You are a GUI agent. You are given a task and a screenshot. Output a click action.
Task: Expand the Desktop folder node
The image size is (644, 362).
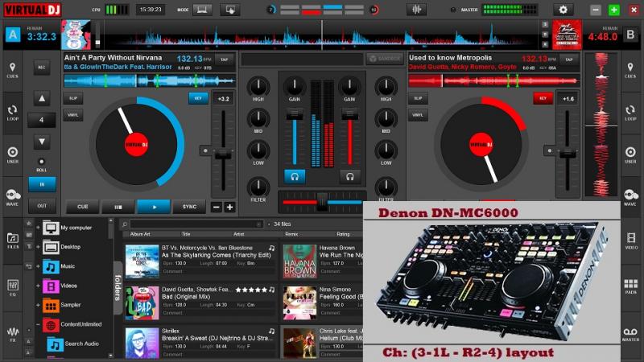(x=38, y=247)
